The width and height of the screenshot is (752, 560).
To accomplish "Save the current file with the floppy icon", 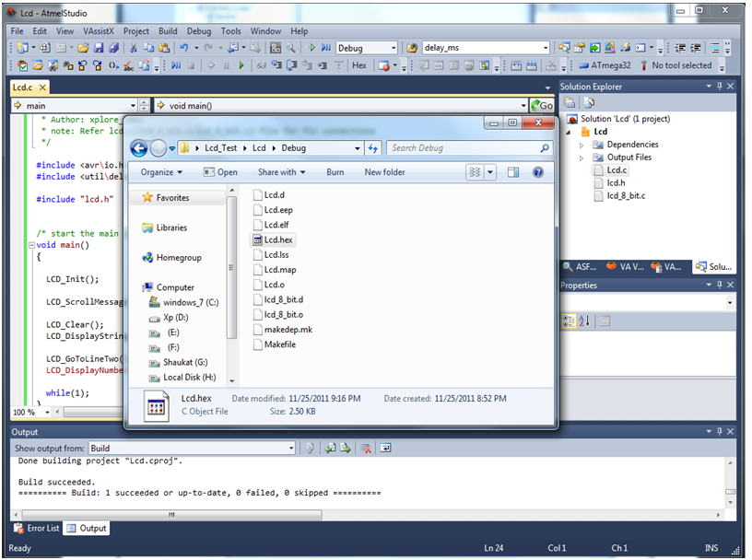I will pos(99,48).
